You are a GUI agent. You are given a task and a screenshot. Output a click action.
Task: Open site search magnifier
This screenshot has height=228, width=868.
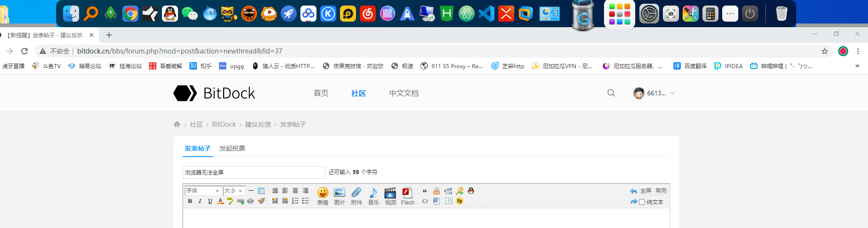[x=611, y=93]
